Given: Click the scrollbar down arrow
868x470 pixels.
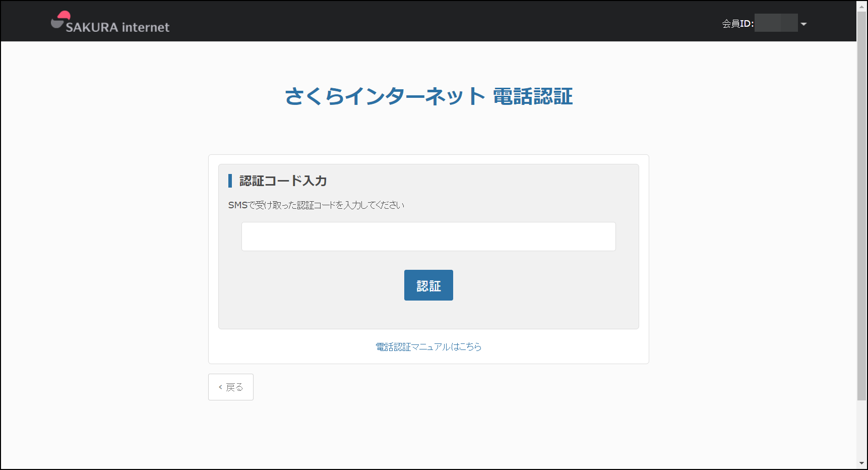Looking at the screenshot, I should 862,463.
